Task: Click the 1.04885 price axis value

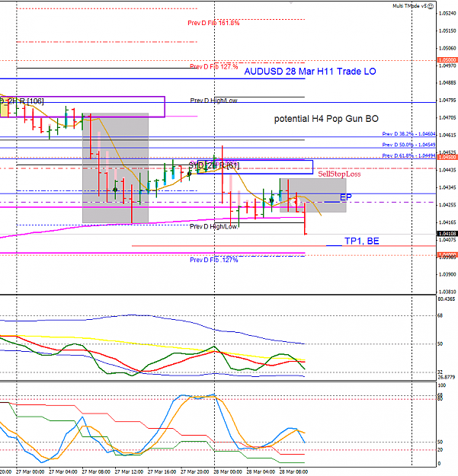Action: click(x=447, y=83)
